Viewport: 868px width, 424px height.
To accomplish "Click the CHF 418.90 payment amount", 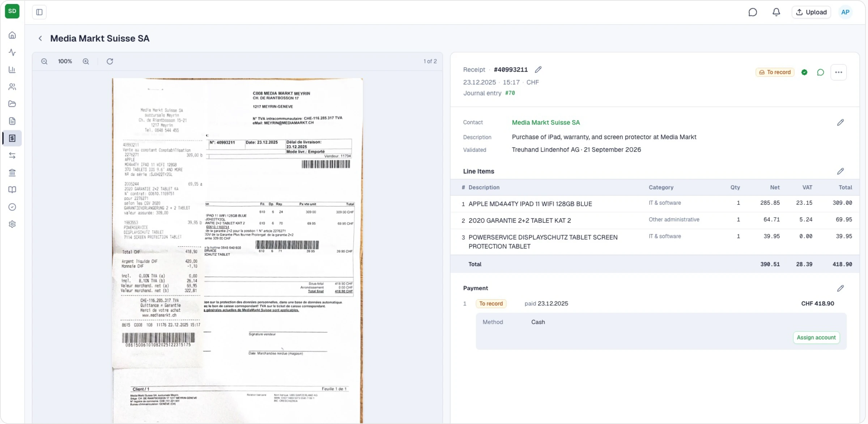I will coord(817,304).
